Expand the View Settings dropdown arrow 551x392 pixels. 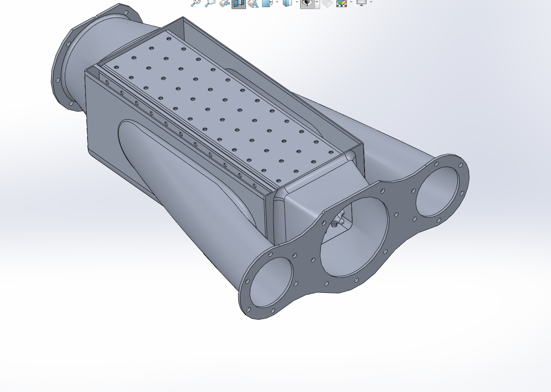[x=371, y=2]
